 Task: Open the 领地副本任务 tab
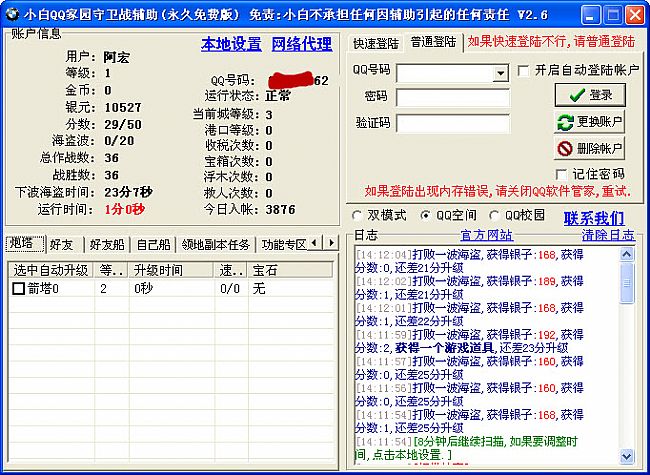click(216, 245)
